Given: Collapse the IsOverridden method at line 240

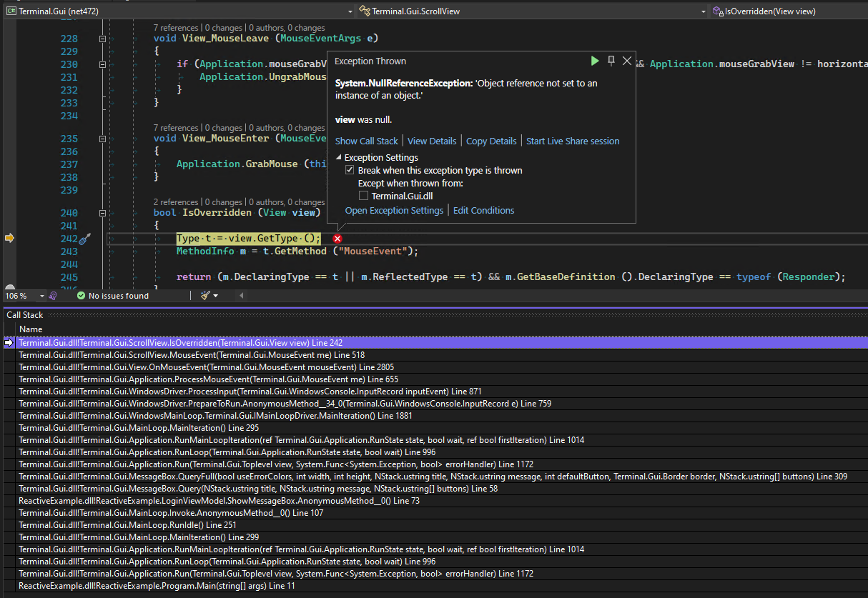Looking at the screenshot, I should click(103, 213).
